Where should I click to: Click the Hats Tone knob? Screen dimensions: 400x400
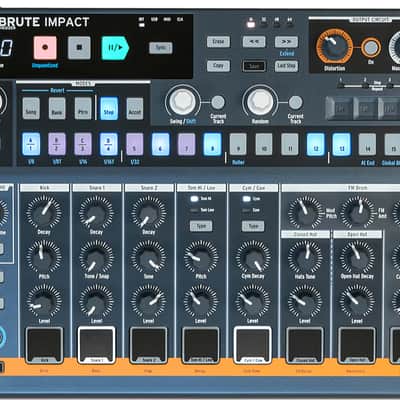coord(305,257)
